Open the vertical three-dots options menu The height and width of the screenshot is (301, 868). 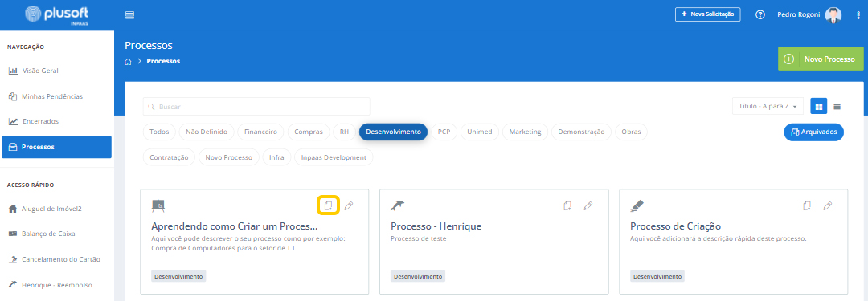pyautogui.click(x=858, y=15)
